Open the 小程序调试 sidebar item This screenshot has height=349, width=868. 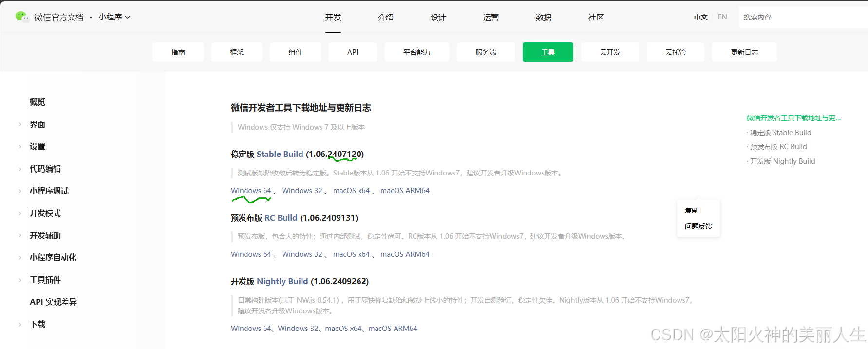(x=49, y=191)
